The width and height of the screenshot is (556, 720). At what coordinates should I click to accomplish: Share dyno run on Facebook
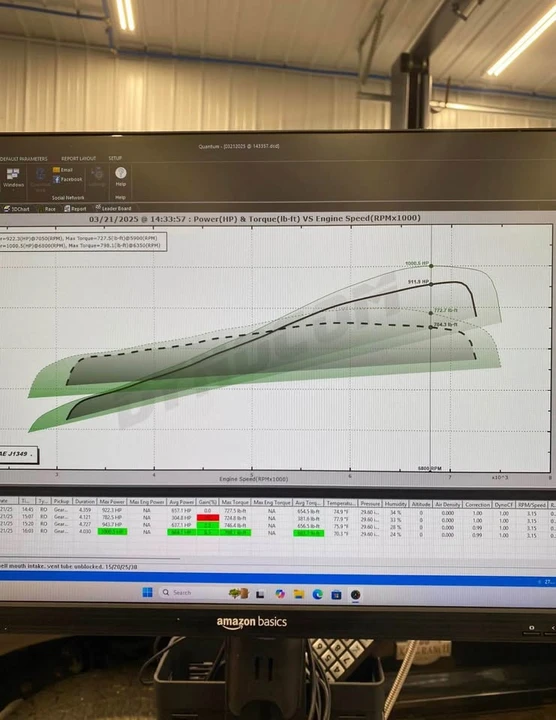[x=67, y=180]
